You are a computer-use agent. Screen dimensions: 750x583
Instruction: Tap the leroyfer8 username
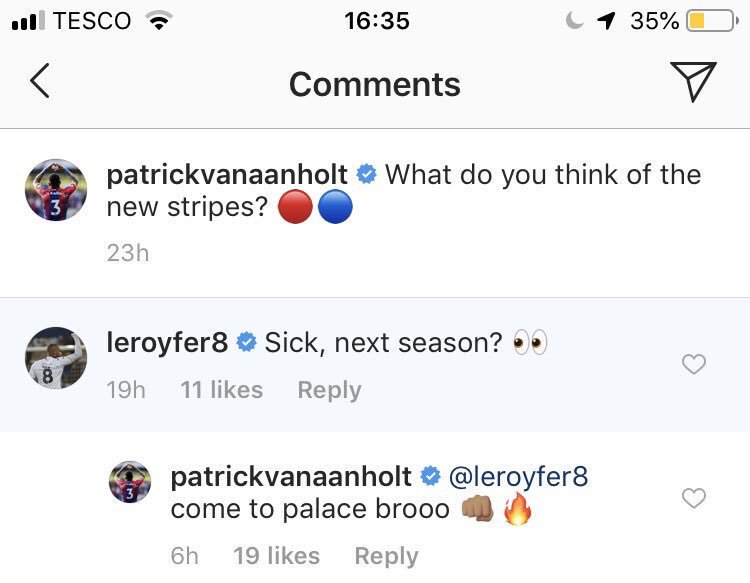click(x=167, y=343)
